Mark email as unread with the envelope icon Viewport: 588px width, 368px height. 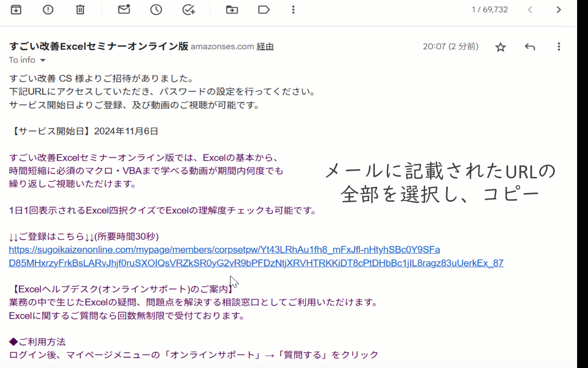pyautogui.click(x=124, y=9)
